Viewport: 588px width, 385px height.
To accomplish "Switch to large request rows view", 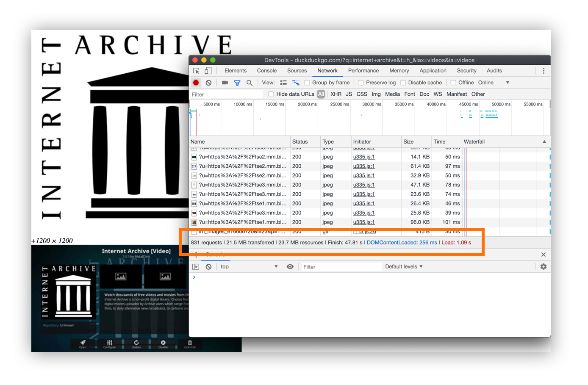I will point(283,83).
